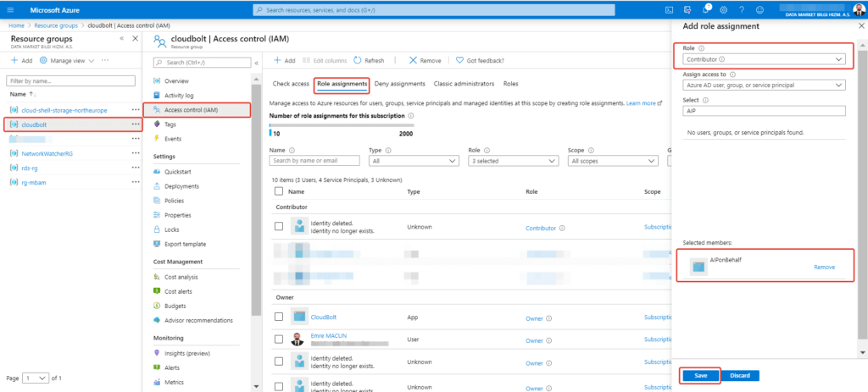Screen dimensions: 868x392
Task: Switch to the Check access tab
Action: [x=291, y=84]
